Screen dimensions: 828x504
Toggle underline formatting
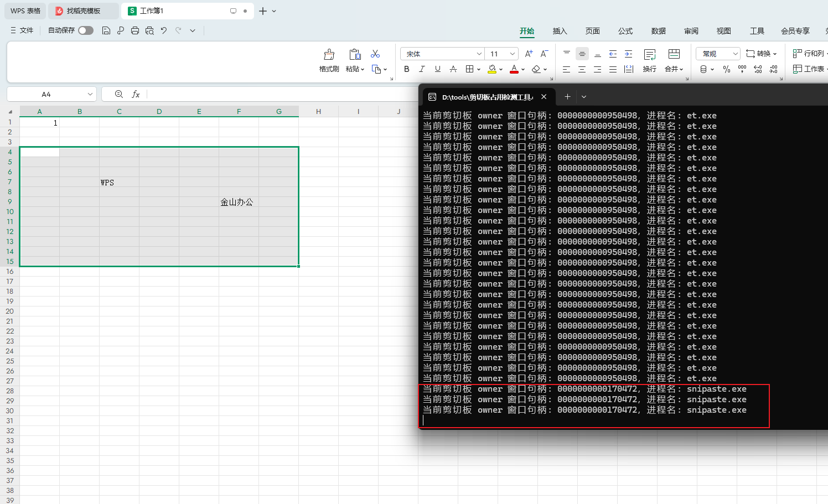438,69
